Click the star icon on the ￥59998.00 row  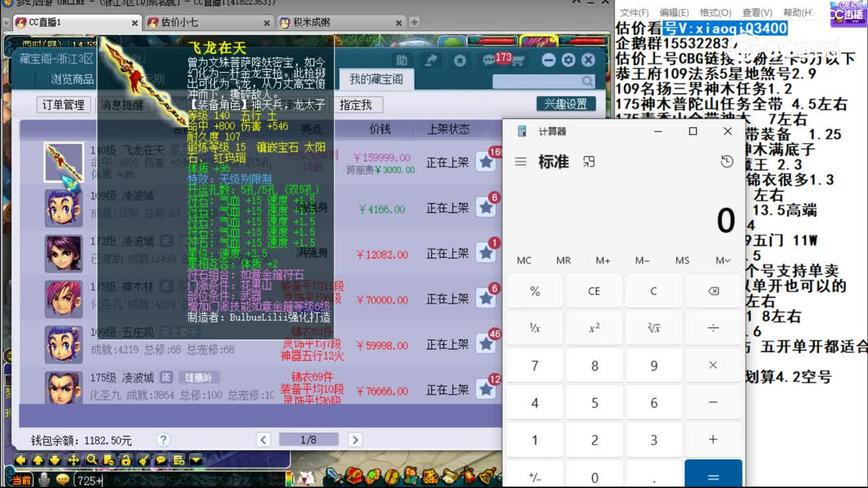coord(486,344)
